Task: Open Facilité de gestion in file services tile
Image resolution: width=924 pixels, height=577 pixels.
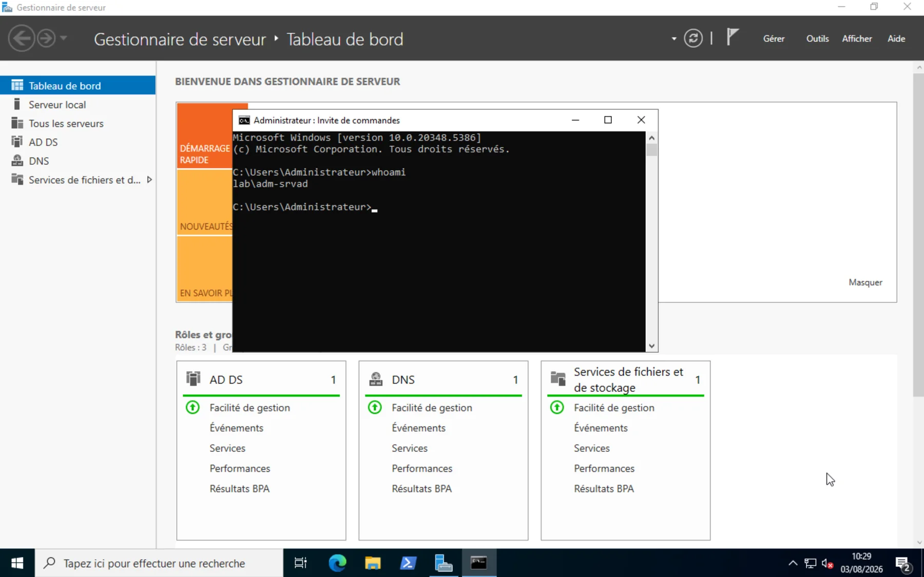Action: 614,408
